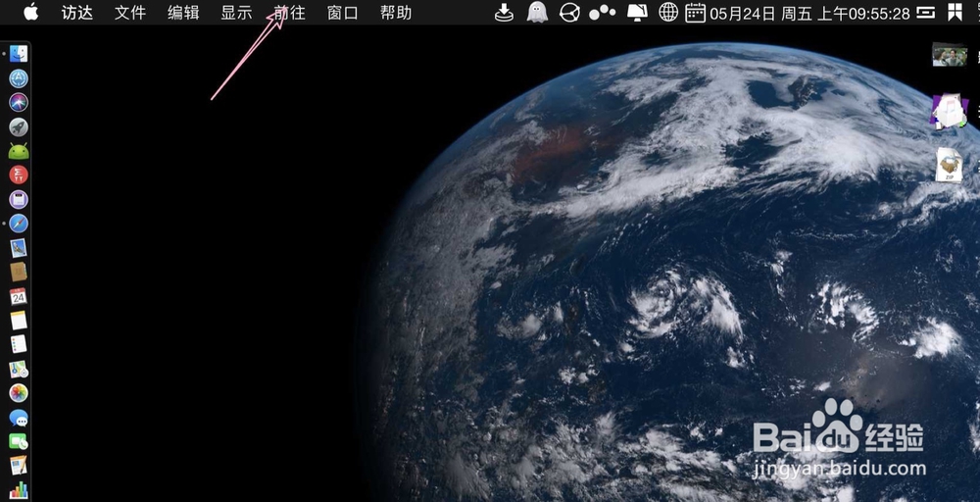Image resolution: width=980 pixels, height=502 pixels.
Task: Open Safari from the Dock
Action: point(19,224)
